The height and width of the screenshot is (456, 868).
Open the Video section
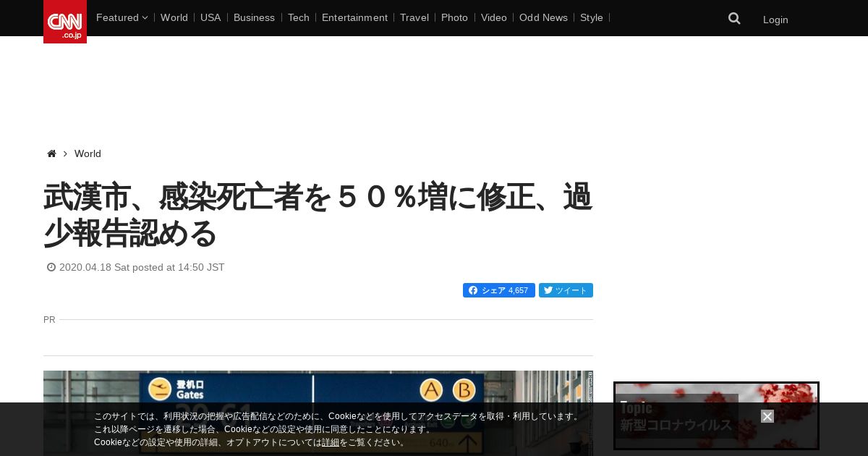click(494, 17)
